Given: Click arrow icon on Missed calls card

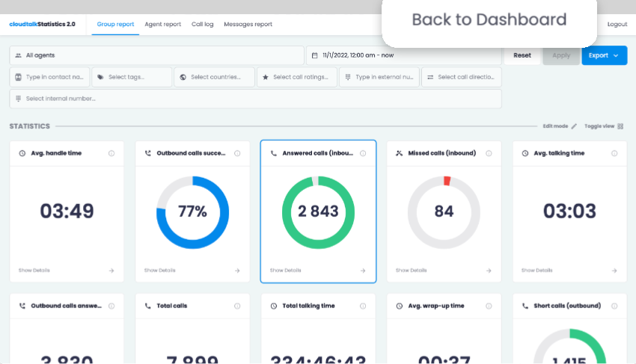Looking at the screenshot, I should click(x=489, y=271).
